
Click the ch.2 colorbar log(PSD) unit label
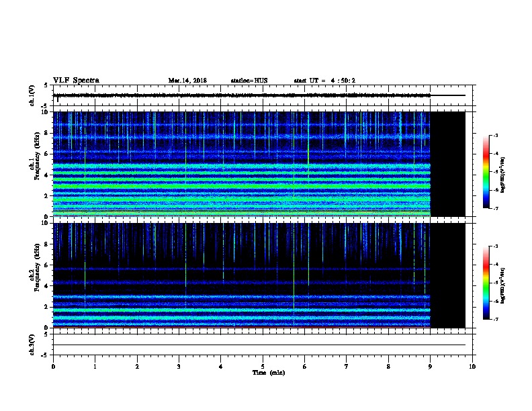[x=502, y=285]
